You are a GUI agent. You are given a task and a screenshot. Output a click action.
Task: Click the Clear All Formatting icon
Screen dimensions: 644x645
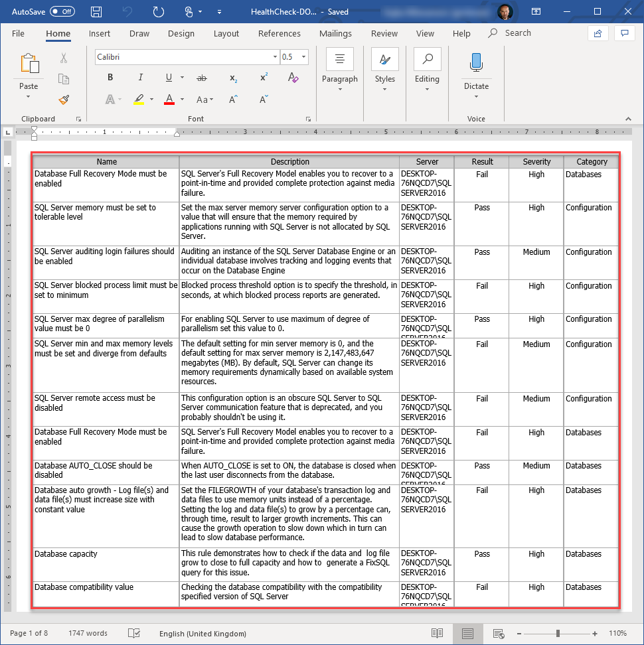click(293, 78)
